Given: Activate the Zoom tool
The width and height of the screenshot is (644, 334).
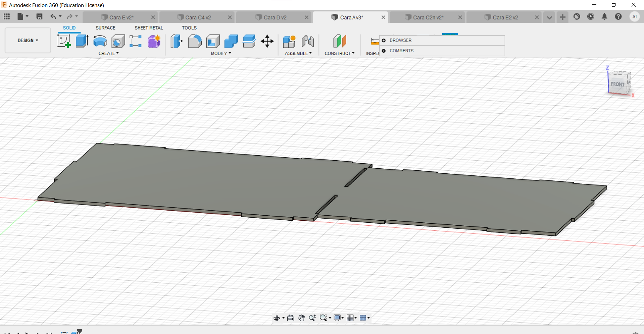Looking at the screenshot, I should click(x=312, y=318).
